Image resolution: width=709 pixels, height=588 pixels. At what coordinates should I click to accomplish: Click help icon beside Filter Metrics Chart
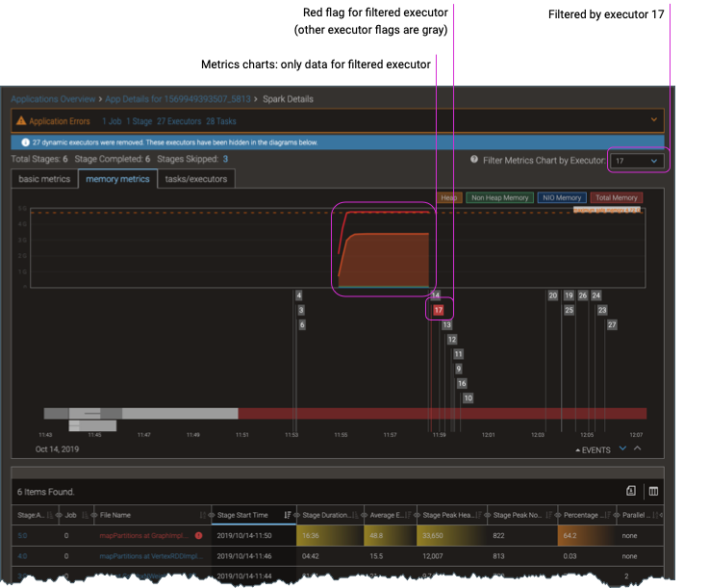[x=474, y=159]
